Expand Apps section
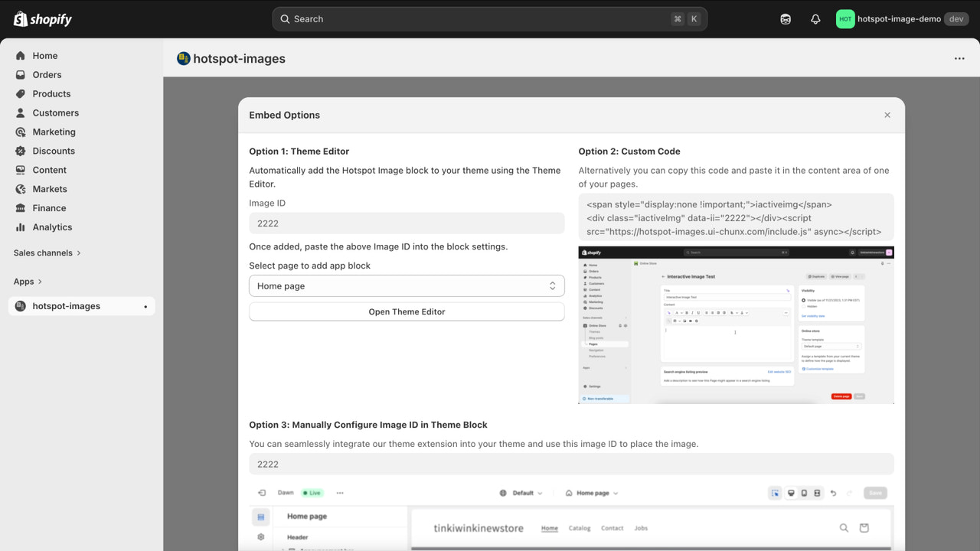This screenshot has height=551, width=980. point(28,282)
